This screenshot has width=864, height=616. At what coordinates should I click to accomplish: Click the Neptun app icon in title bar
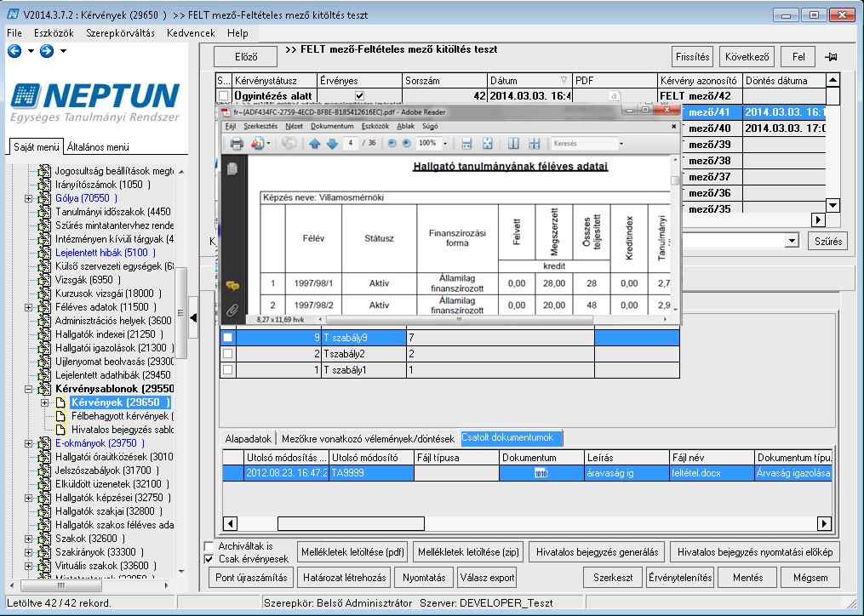tap(13, 14)
